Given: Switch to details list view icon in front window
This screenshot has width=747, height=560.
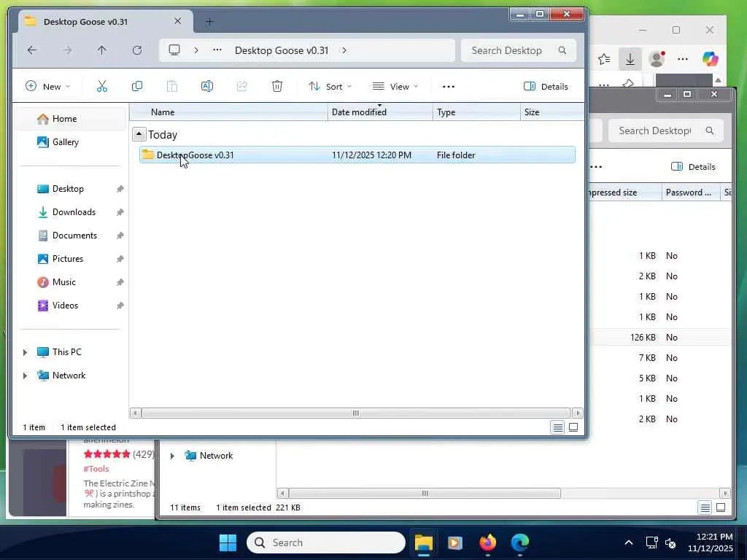Looking at the screenshot, I should [557, 427].
